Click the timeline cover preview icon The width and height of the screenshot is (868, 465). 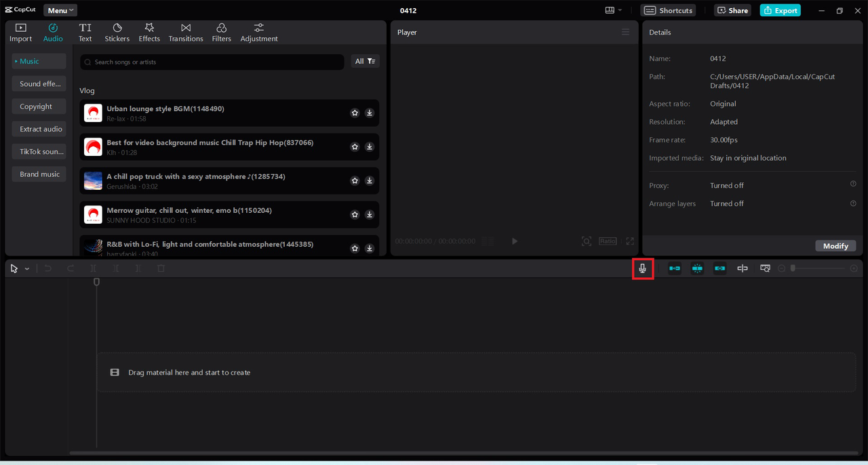[x=765, y=268]
